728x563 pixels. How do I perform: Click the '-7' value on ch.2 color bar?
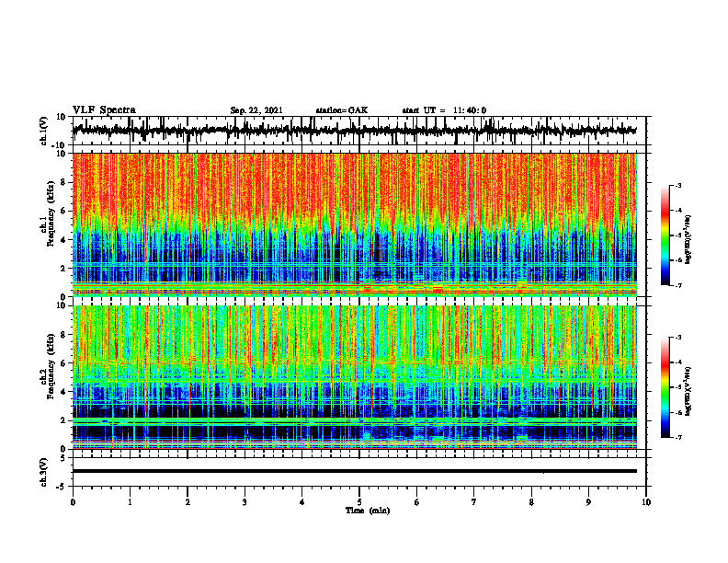coord(677,437)
